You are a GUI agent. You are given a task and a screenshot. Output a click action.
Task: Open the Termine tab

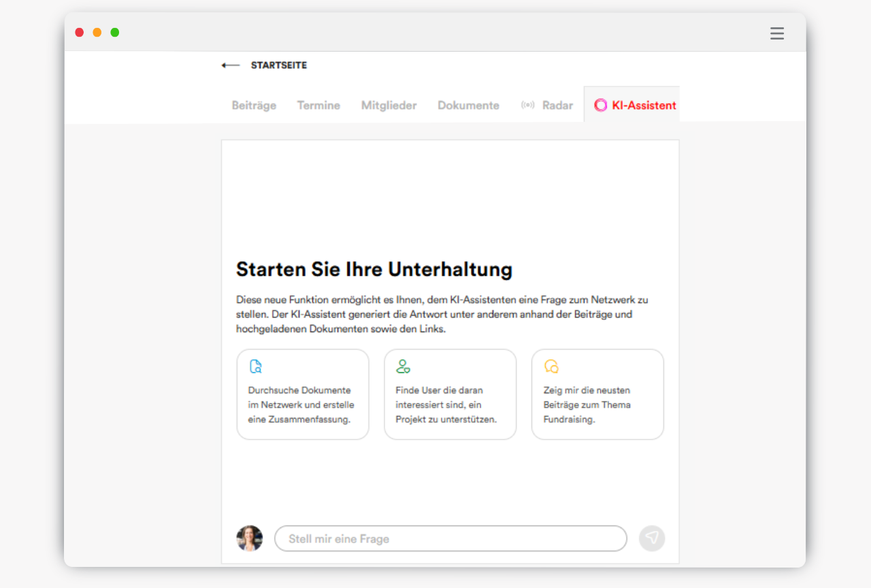click(x=318, y=105)
